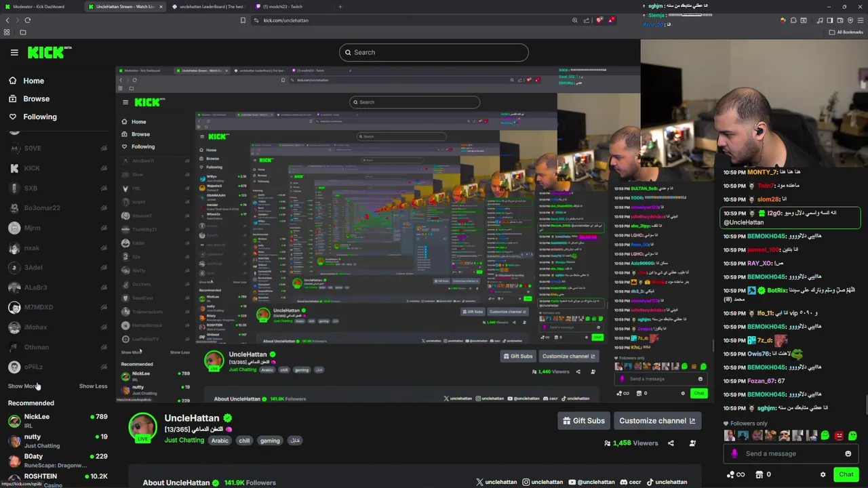868x488 pixels.
Task: Open the Brave Rewards triangle icon
Action: click(x=612, y=20)
